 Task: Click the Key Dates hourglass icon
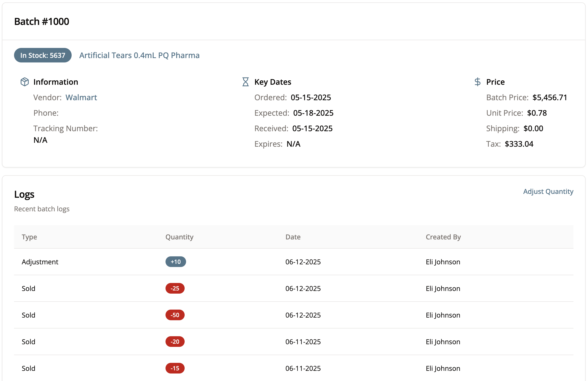(x=245, y=82)
